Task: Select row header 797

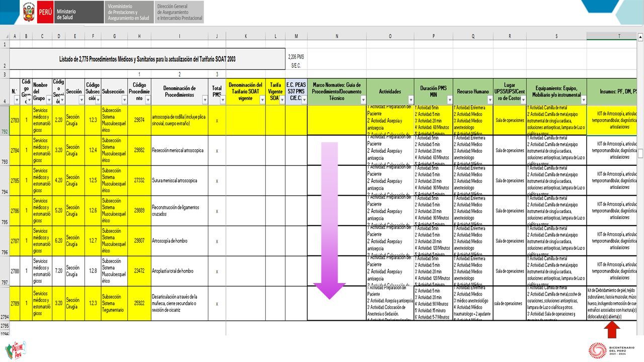Action: [x=5, y=271]
